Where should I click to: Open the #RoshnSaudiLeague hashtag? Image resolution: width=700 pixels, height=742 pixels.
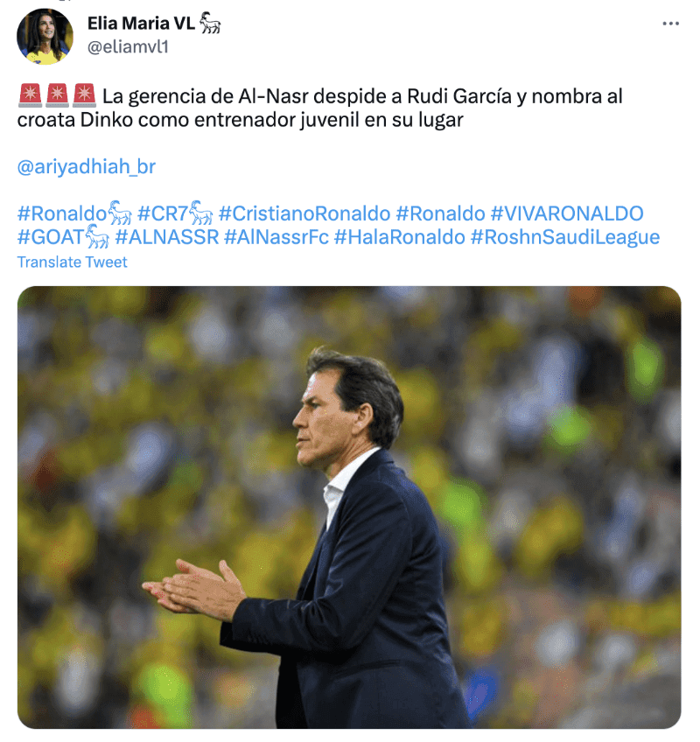coord(565,237)
